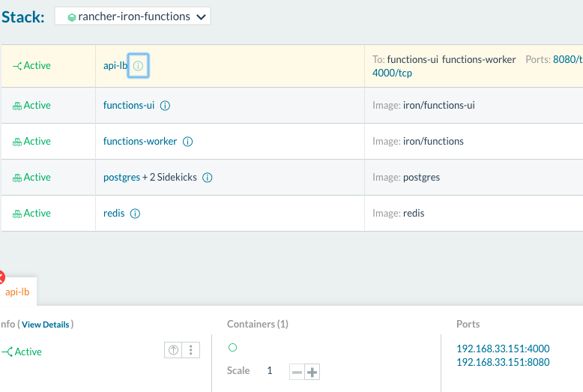Click the upgrade arrow icon for api-lb
The height and width of the screenshot is (392, 583).
tap(174, 350)
